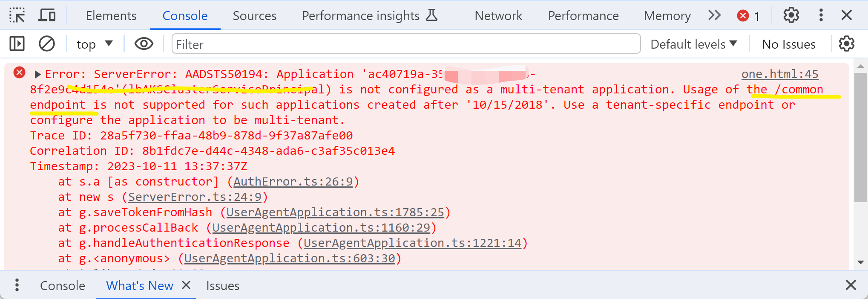Toggle the live expression eye icon
The image size is (868, 299).
pyautogui.click(x=144, y=44)
